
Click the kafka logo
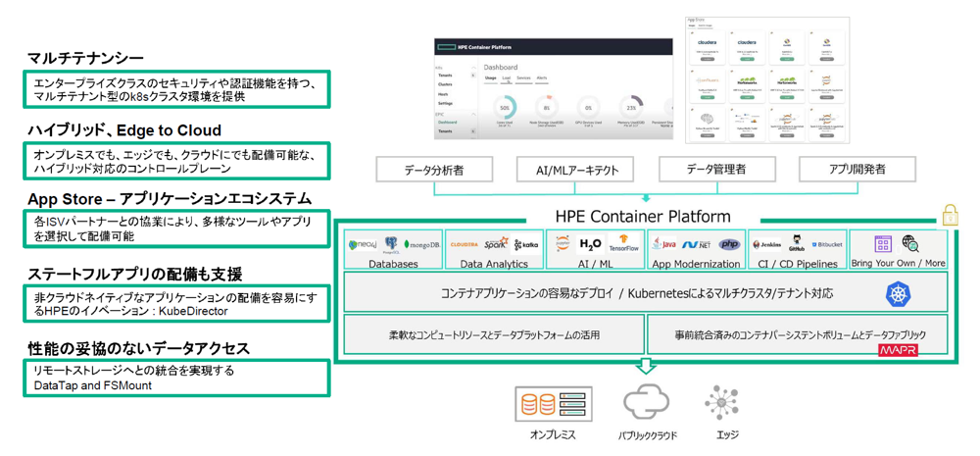526,244
